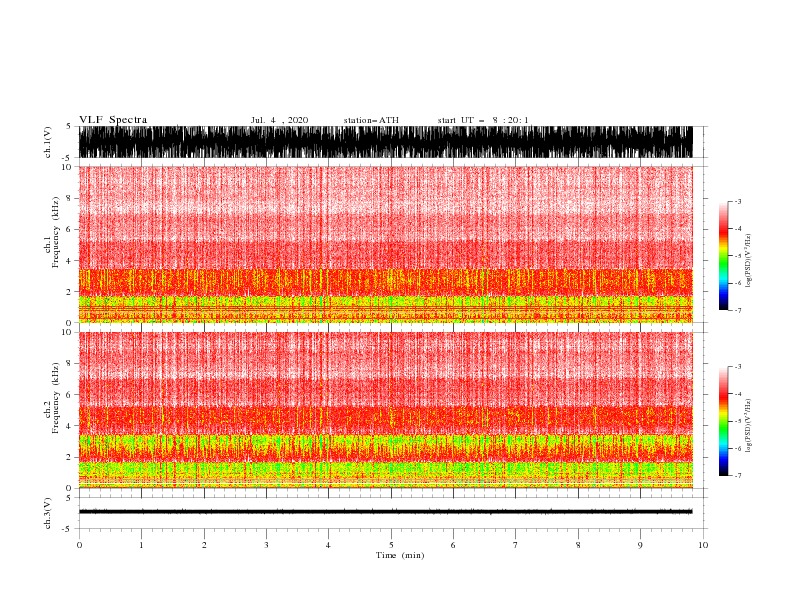
Task: Click the "VLF Spectra" title text
Action: pyautogui.click(x=113, y=120)
